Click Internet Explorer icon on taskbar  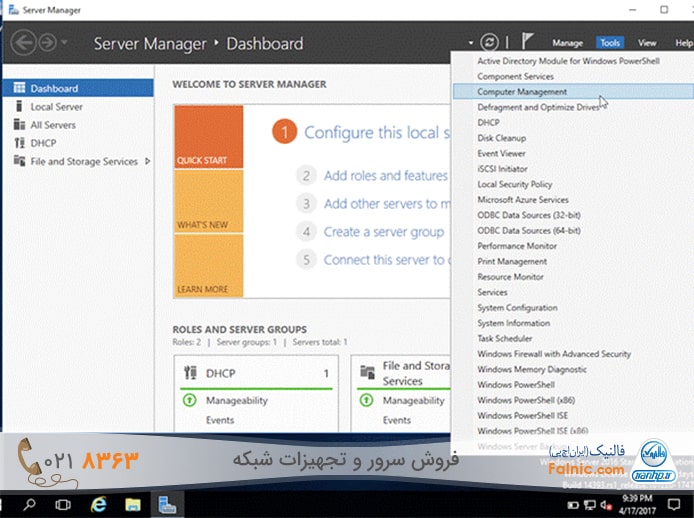click(x=99, y=504)
